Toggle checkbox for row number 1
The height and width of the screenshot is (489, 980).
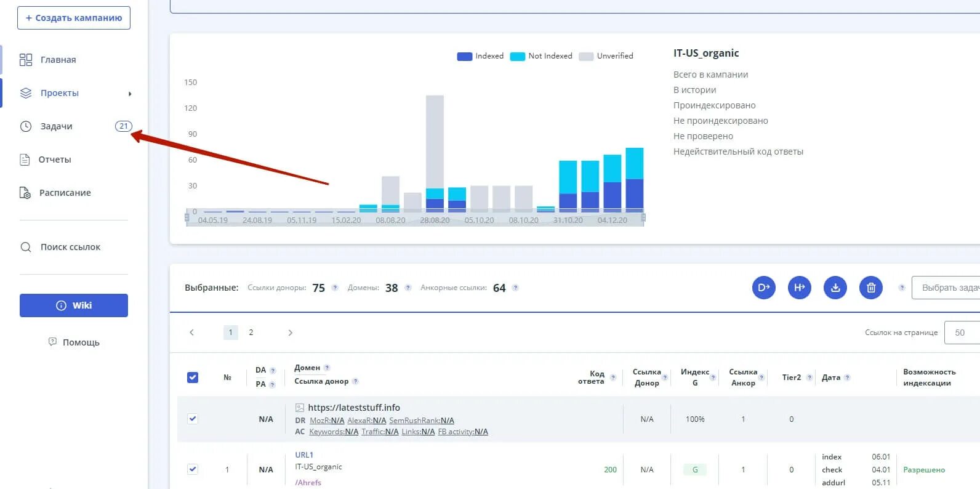[193, 469]
